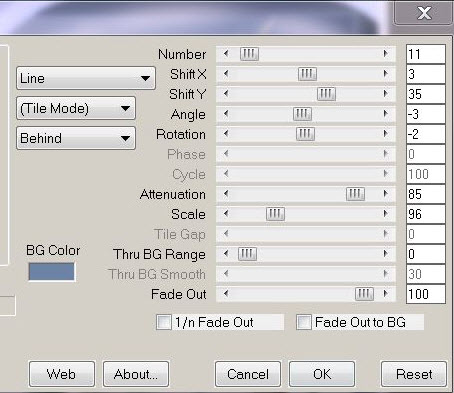Viewport: 454px width, 393px height.
Task: Click the right arrow of the Scale slider
Action: point(386,214)
